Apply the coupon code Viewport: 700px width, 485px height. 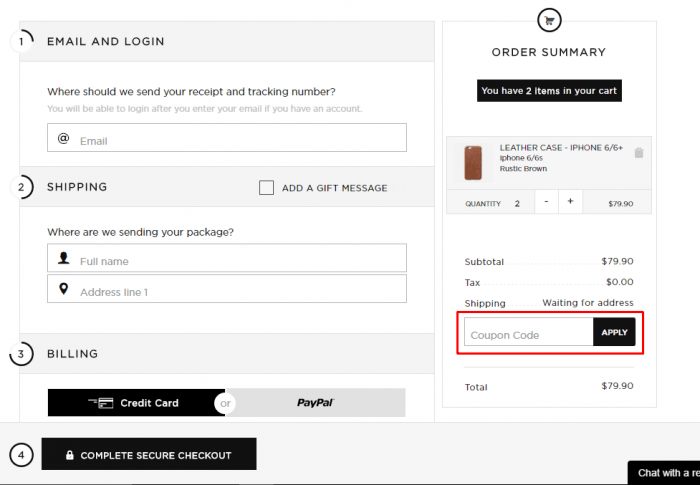(x=614, y=332)
